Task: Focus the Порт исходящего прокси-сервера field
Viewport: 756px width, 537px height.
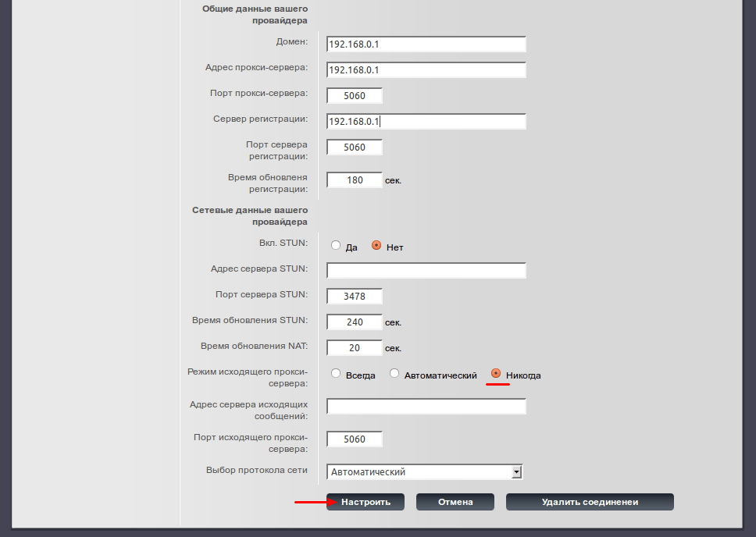Action: pyautogui.click(x=355, y=439)
